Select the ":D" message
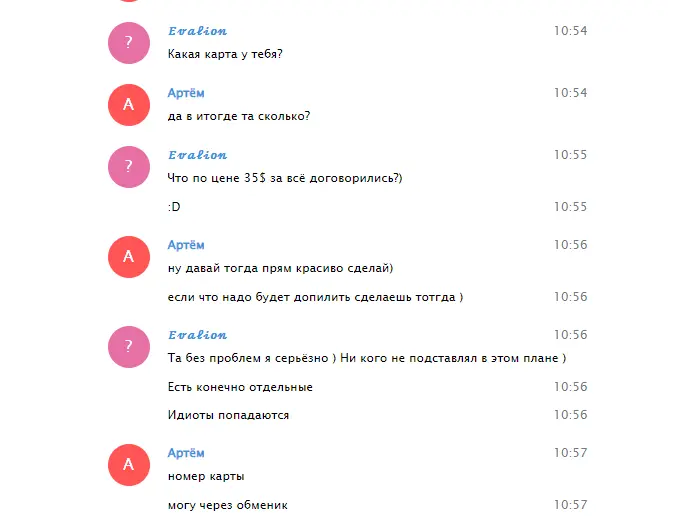The height and width of the screenshot is (529, 675). [x=174, y=207]
